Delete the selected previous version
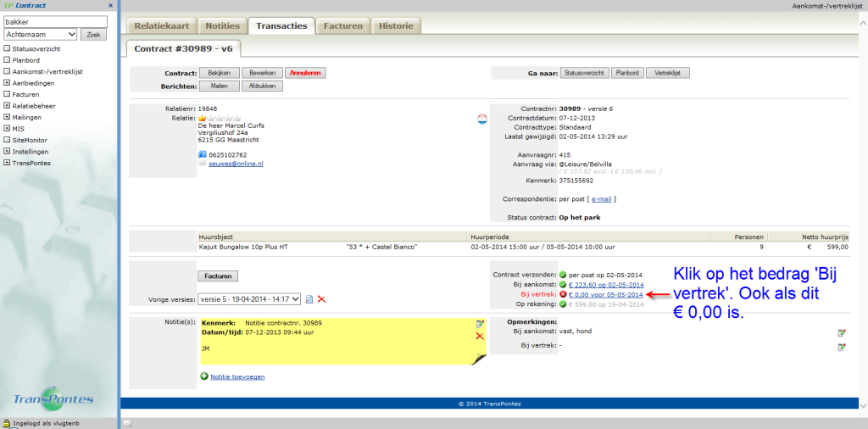This screenshot has height=429, width=868. click(321, 298)
